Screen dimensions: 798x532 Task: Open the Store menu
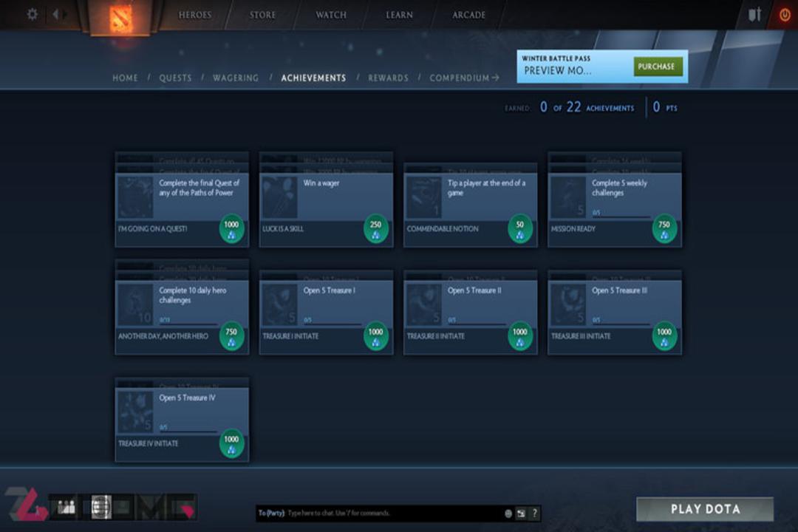coord(262,15)
